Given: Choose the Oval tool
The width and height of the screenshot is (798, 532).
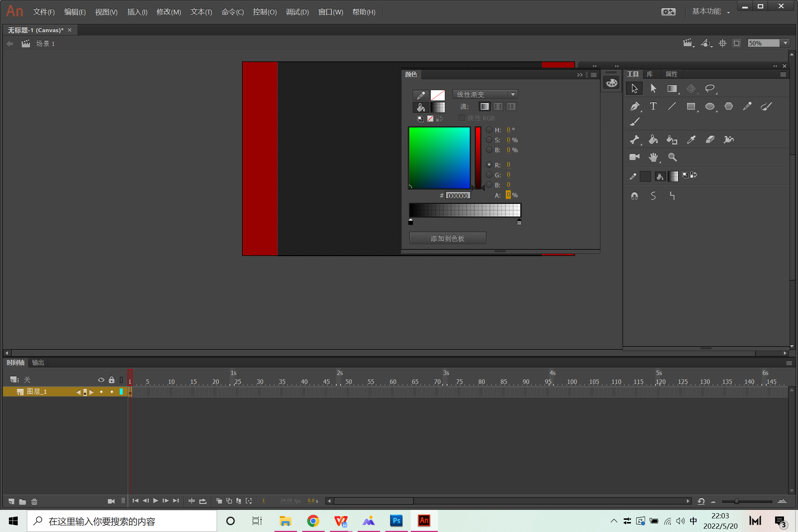Looking at the screenshot, I should (709, 107).
